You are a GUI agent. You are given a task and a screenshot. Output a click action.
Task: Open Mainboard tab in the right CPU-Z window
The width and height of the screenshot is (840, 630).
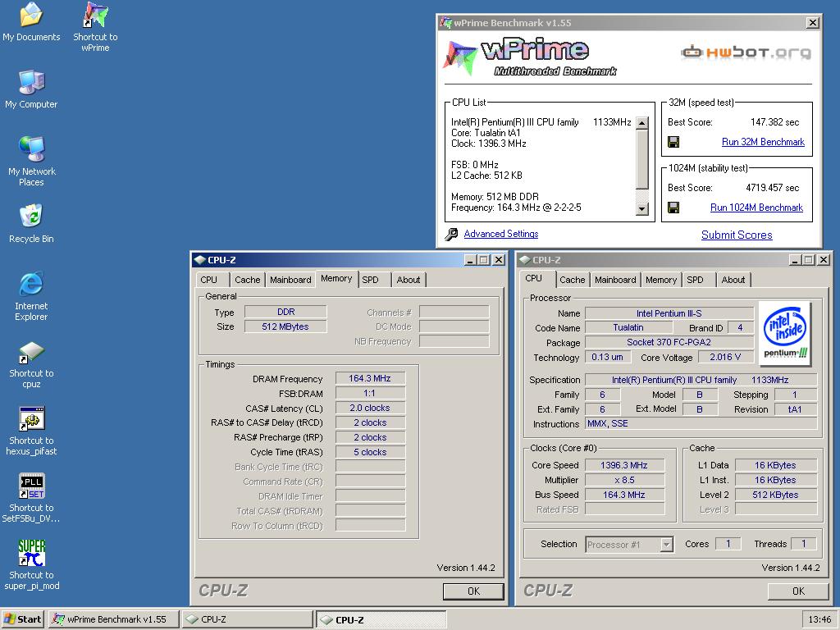(x=615, y=280)
